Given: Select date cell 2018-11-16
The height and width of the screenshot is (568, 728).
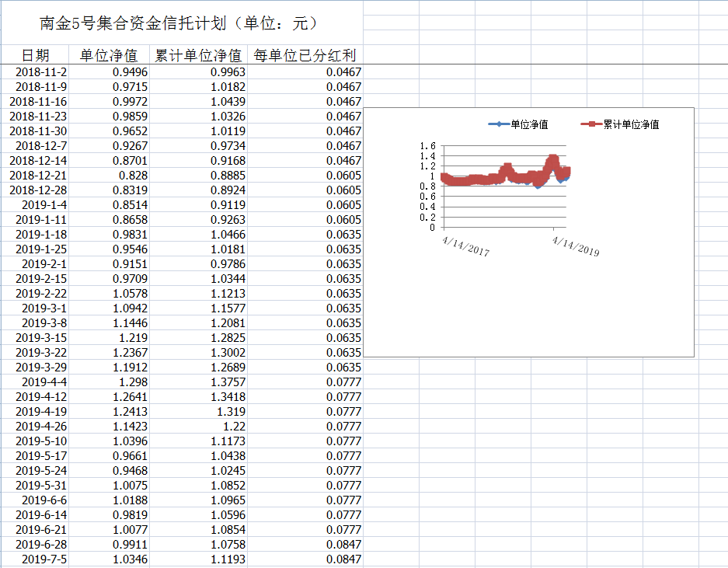Looking at the screenshot, I should [35, 101].
